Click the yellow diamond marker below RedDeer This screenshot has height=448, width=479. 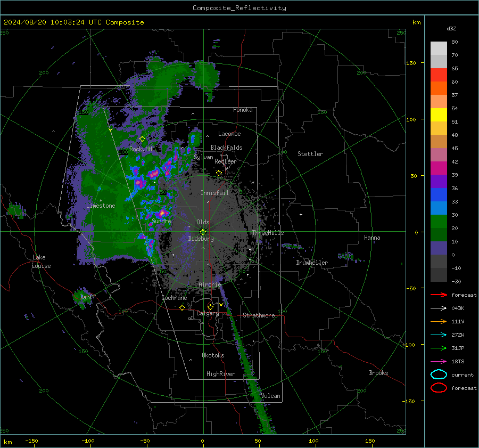point(219,173)
